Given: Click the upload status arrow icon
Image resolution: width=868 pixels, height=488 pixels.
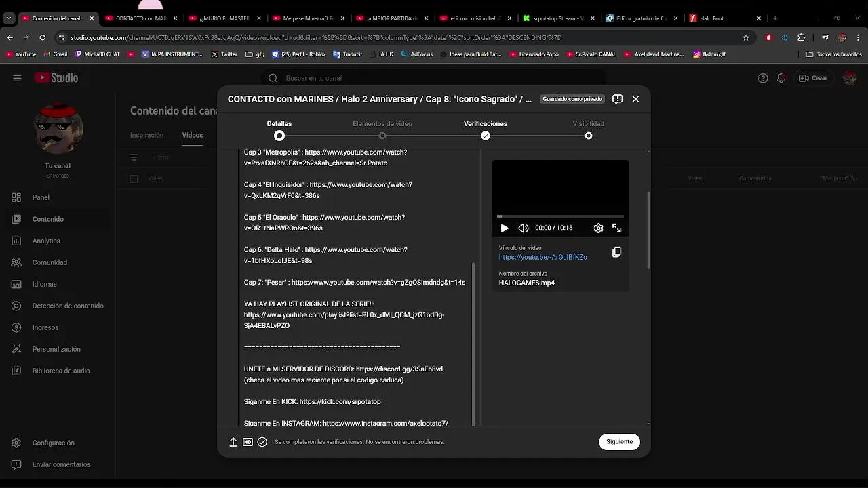Looking at the screenshot, I should [x=233, y=442].
